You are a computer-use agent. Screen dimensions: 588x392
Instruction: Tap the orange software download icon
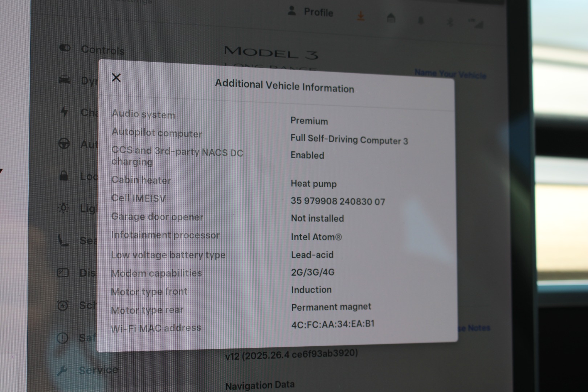click(361, 16)
